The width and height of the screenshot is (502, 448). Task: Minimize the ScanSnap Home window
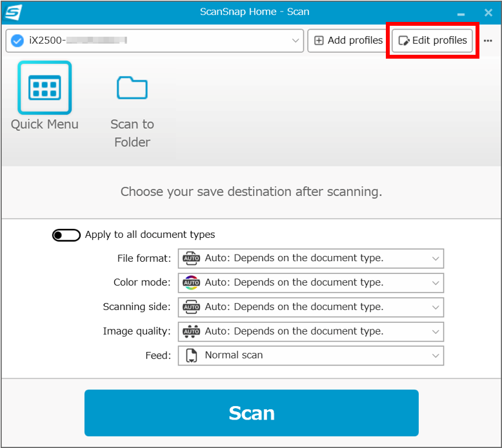[461, 14]
